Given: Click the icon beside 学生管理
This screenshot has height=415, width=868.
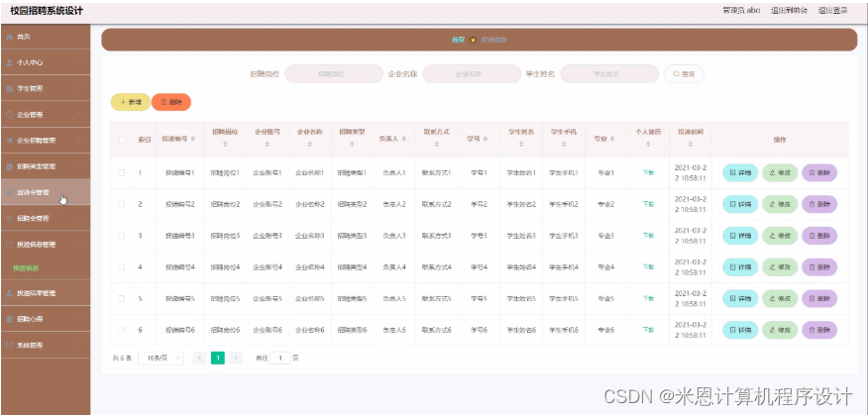Looking at the screenshot, I should (9, 88).
